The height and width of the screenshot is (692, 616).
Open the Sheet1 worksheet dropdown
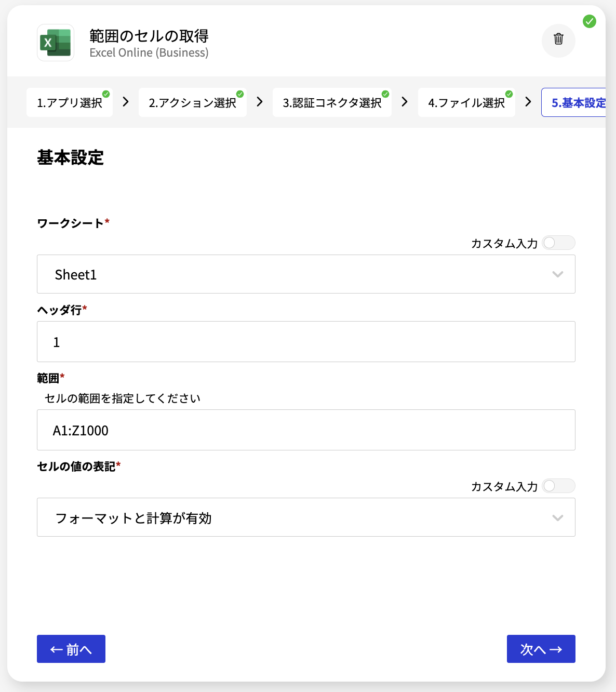[x=306, y=274]
